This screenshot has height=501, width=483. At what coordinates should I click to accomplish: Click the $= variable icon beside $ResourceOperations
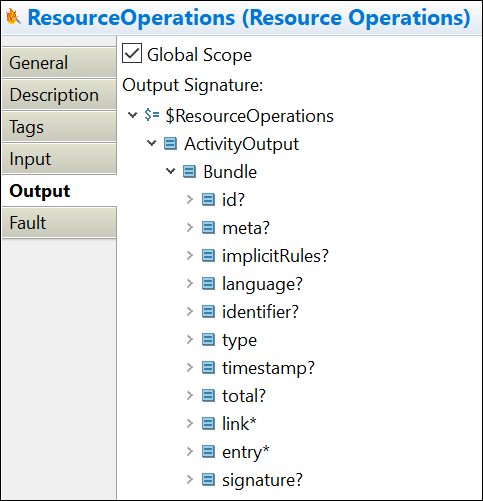(152, 115)
